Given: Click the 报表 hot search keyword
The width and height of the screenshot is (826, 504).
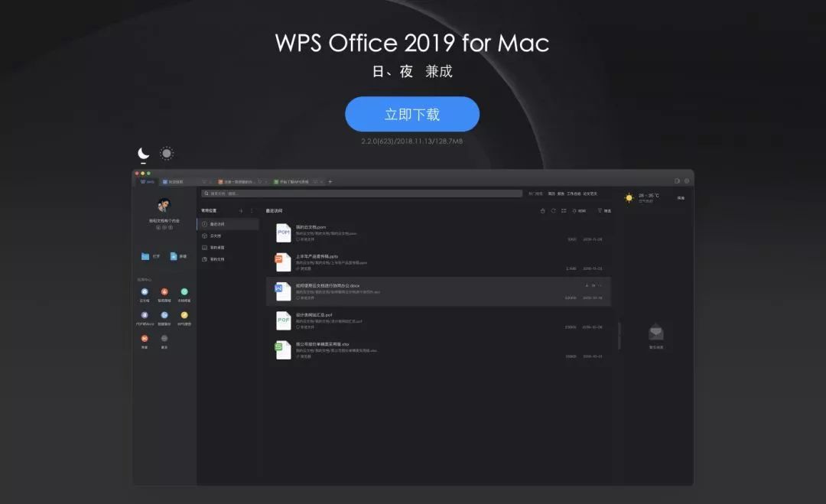Looking at the screenshot, I should tap(561, 193).
